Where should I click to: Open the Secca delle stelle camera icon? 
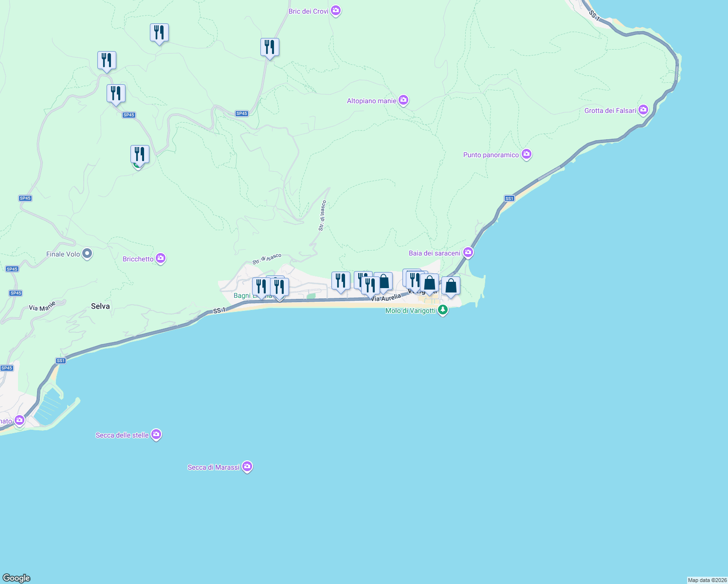coord(156,435)
